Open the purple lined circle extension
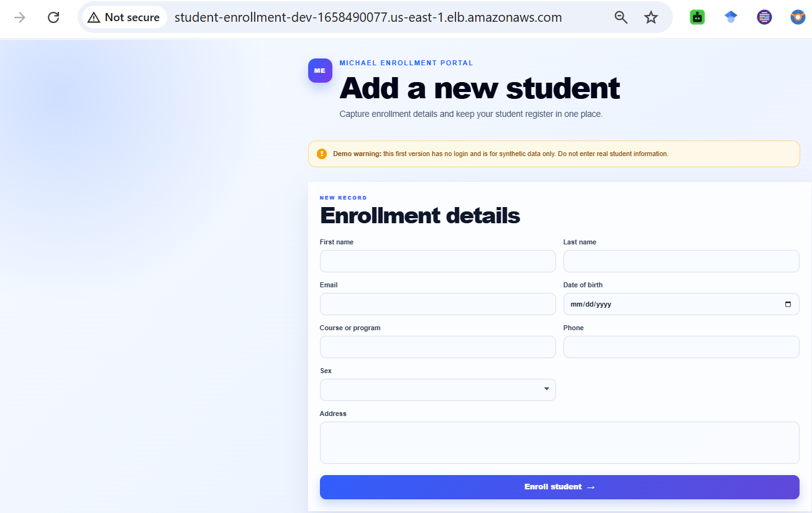 coord(764,17)
